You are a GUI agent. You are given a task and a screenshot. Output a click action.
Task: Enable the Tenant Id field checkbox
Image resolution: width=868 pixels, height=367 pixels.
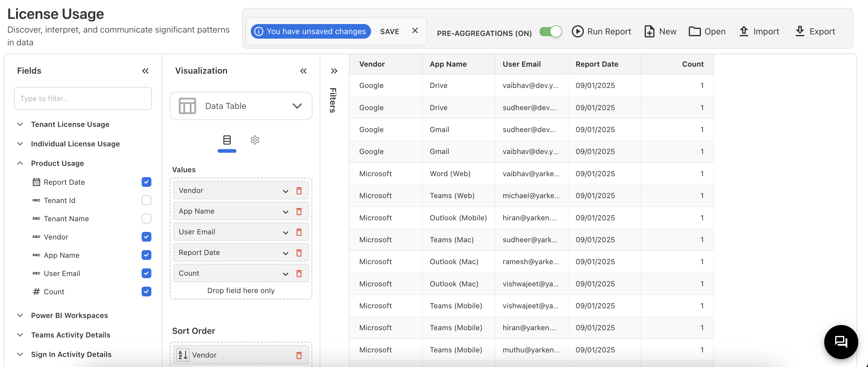click(146, 200)
